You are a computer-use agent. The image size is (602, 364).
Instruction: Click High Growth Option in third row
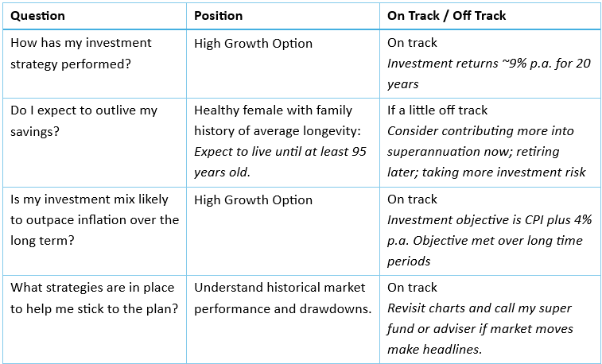tap(253, 200)
